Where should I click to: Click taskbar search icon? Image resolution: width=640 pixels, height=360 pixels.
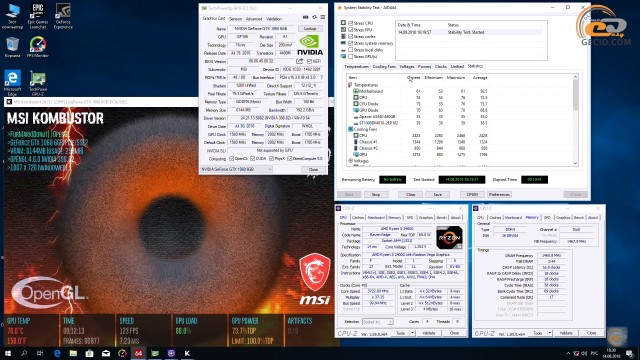click(24, 353)
